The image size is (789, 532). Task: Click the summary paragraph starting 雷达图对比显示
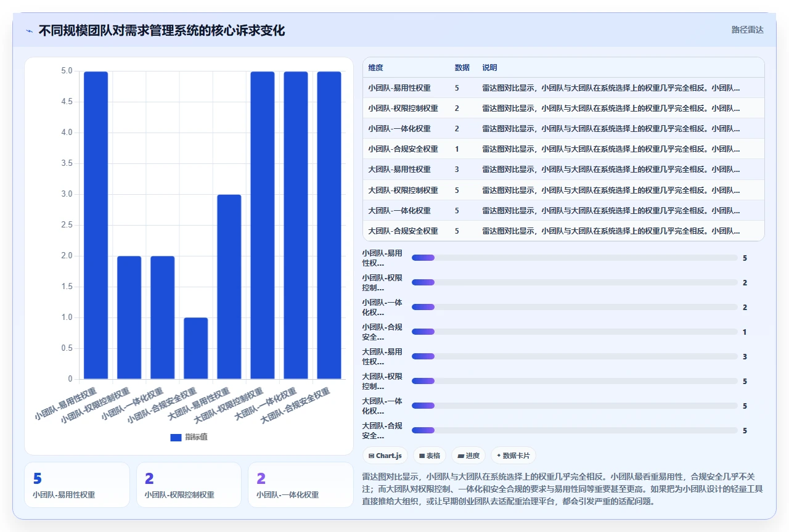563,489
